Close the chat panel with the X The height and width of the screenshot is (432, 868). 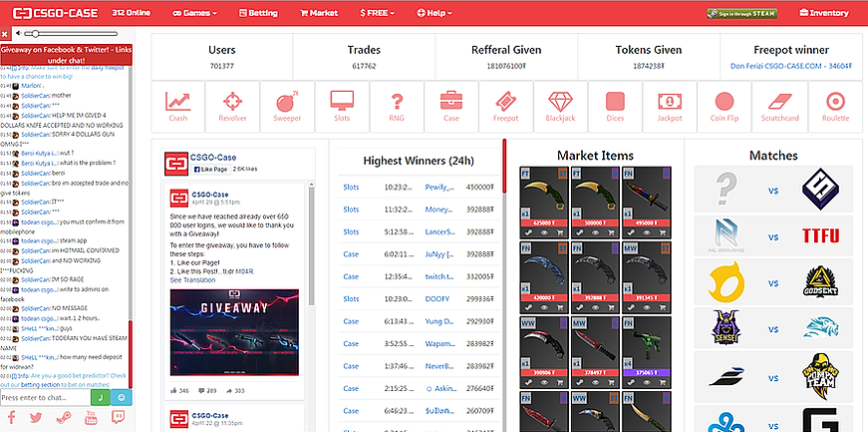(x=4, y=34)
